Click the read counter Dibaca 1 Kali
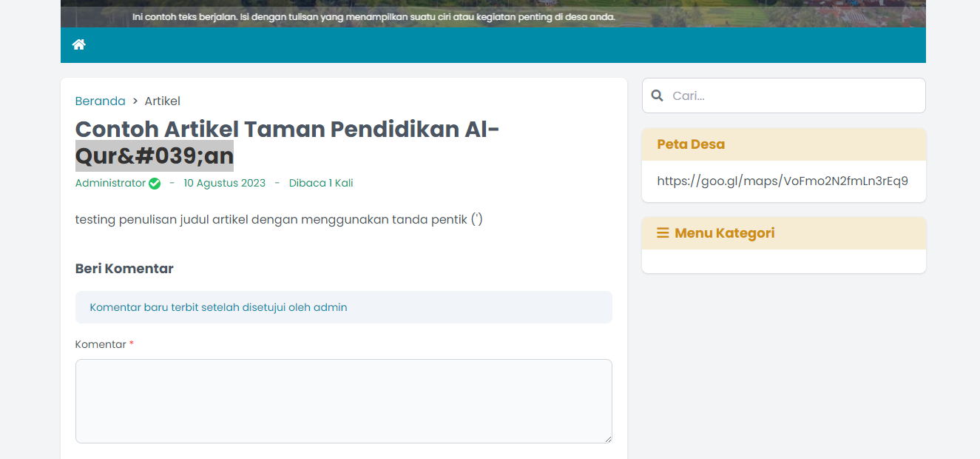This screenshot has width=980, height=459. point(320,183)
